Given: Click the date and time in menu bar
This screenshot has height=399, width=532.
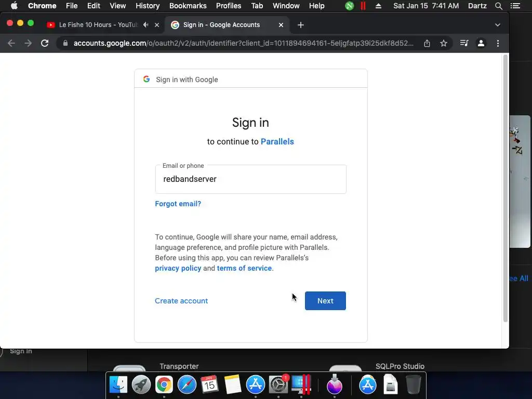Looking at the screenshot, I should tap(426, 6).
